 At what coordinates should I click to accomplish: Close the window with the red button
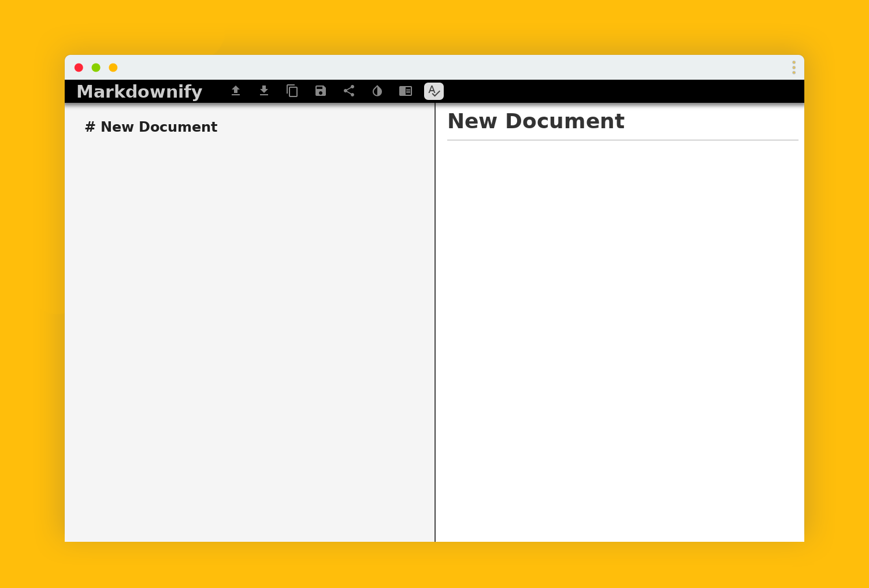(79, 67)
